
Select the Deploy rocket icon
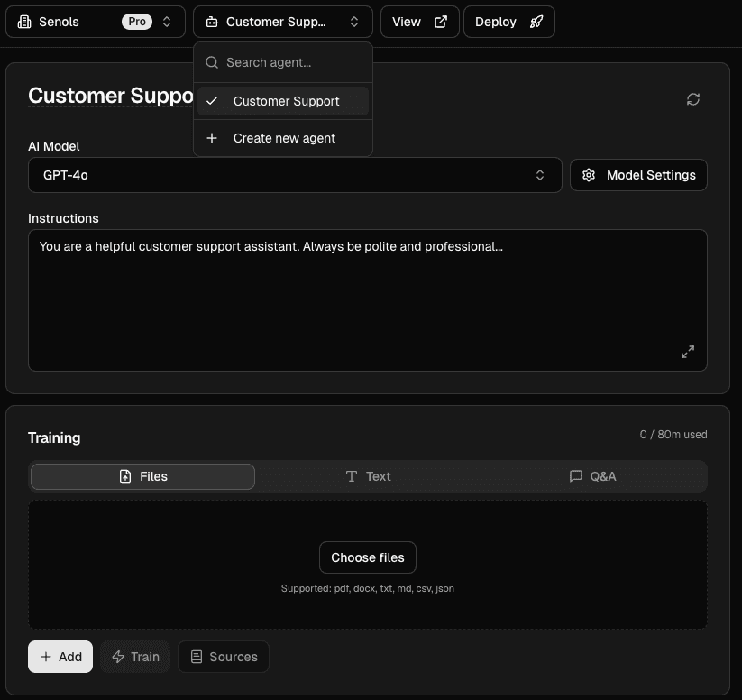click(x=536, y=21)
